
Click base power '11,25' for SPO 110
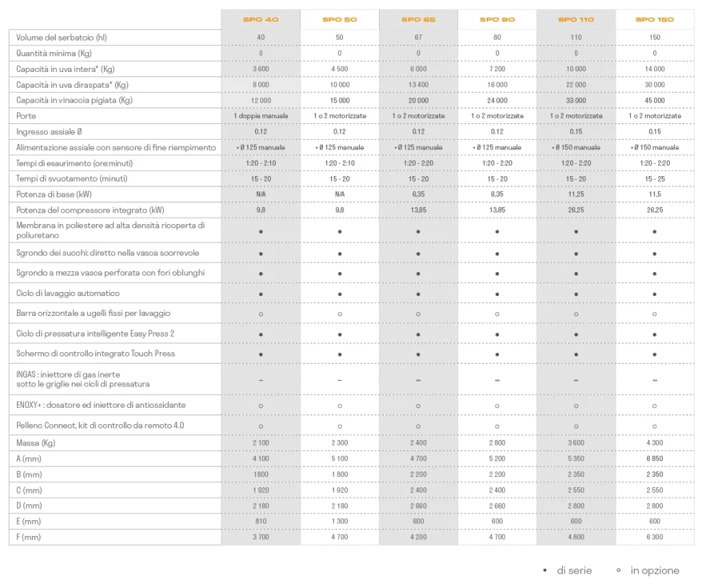click(576, 194)
